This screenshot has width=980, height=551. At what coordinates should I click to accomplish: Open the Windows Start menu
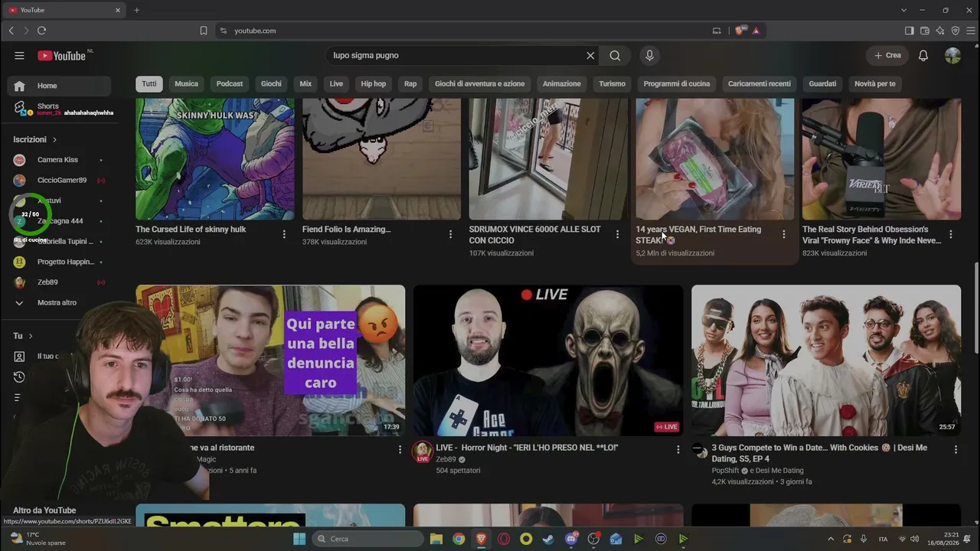tap(299, 539)
